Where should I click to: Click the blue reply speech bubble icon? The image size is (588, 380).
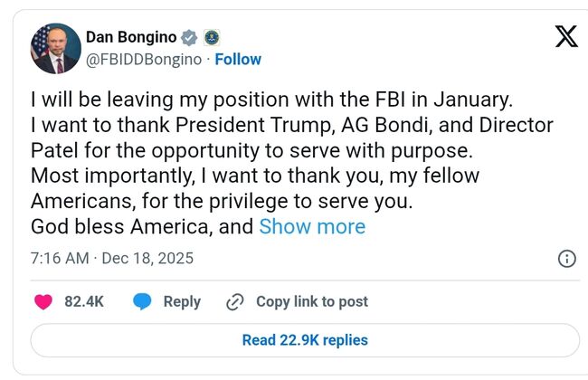[142, 301]
